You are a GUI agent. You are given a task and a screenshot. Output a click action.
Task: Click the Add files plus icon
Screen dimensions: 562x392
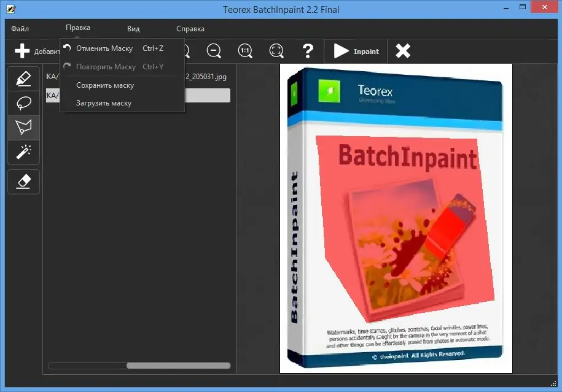tap(22, 51)
